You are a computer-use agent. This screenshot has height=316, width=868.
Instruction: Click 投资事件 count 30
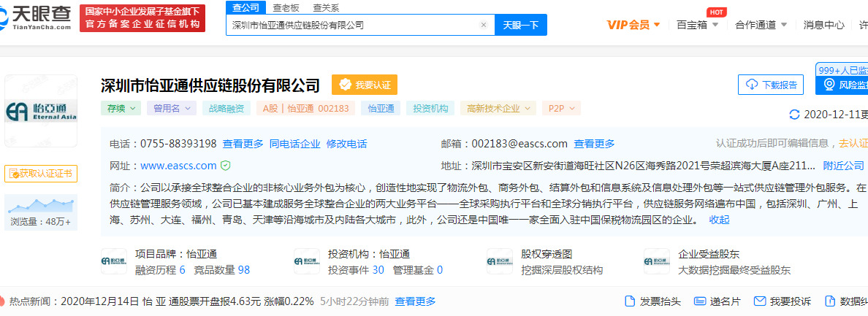click(378, 270)
